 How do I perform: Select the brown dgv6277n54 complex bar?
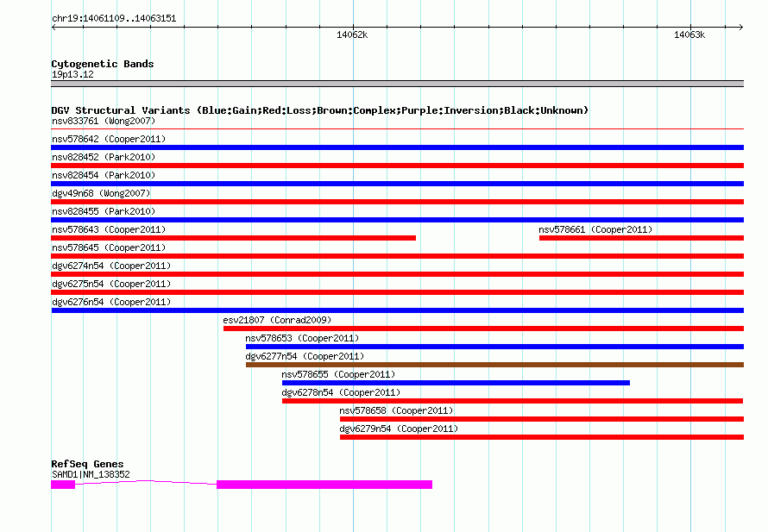point(494,365)
